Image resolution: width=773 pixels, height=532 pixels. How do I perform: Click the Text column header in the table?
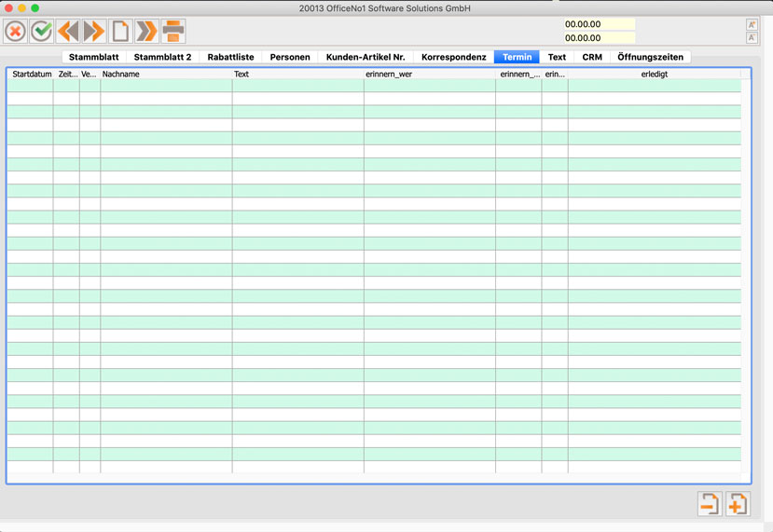[297, 74]
